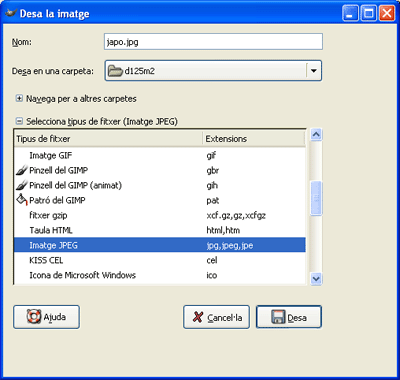The height and width of the screenshot is (380, 400).
Task: Click the Nom file name input field
Action: (x=213, y=42)
